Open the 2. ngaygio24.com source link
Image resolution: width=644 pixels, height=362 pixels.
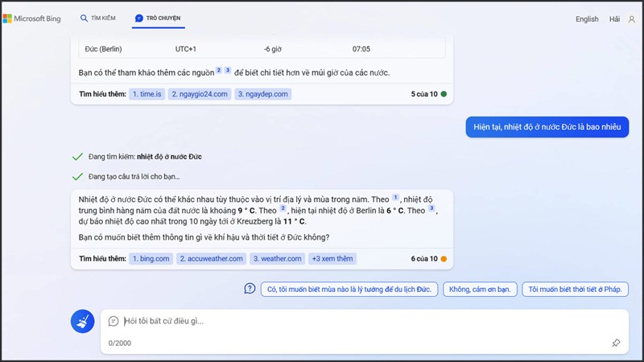(200, 94)
